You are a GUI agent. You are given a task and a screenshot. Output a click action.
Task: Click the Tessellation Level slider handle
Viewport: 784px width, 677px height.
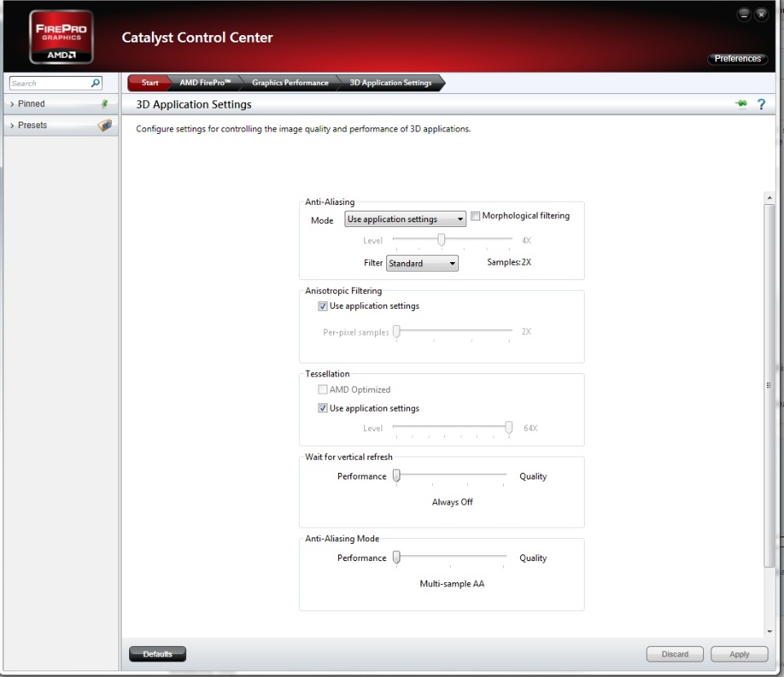pyautogui.click(x=509, y=427)
